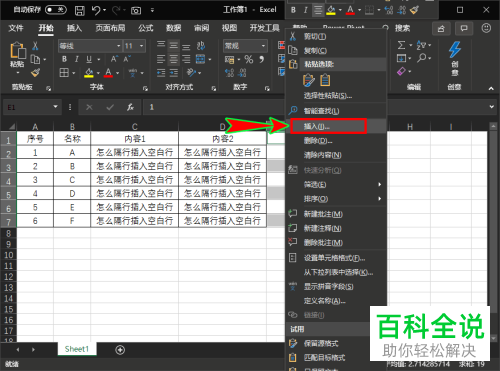Choose 设置单元格格式 from context menu

(336, 258)
